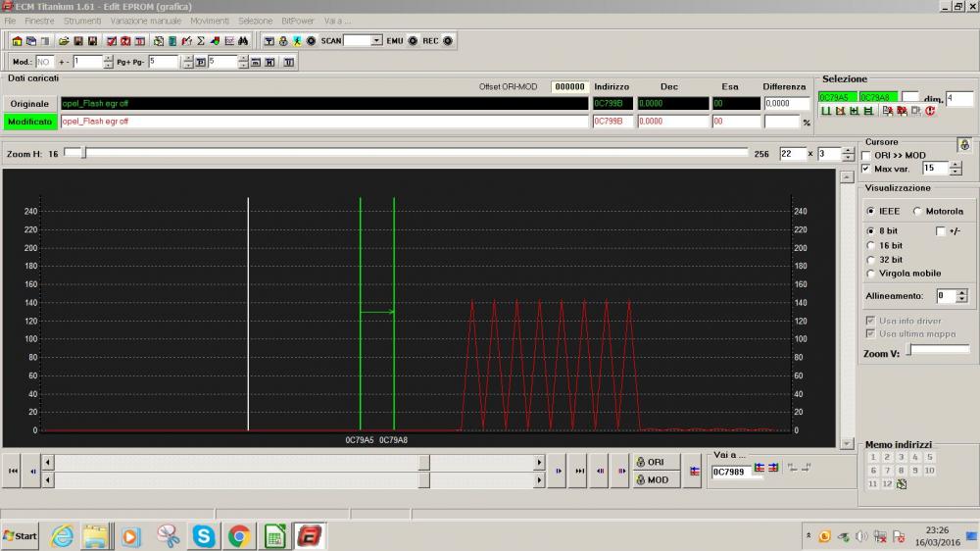
Task: Open the Strumenti menu
Action: click(x=82, y=21)
